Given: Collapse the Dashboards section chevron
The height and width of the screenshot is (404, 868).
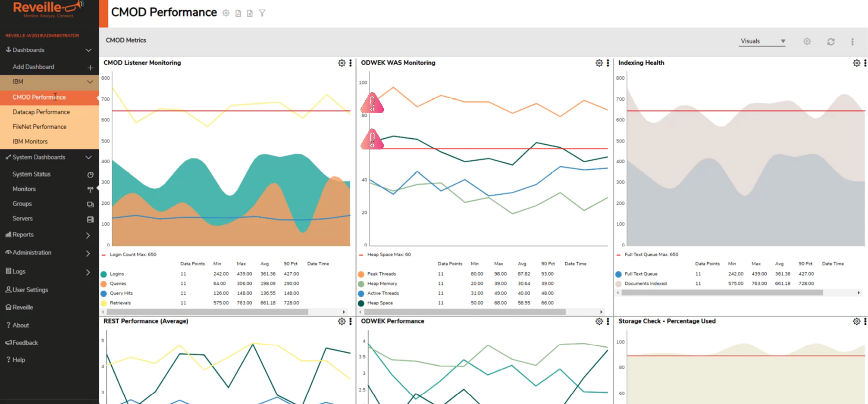Looking at the screenshot, I should pos(88,50).
